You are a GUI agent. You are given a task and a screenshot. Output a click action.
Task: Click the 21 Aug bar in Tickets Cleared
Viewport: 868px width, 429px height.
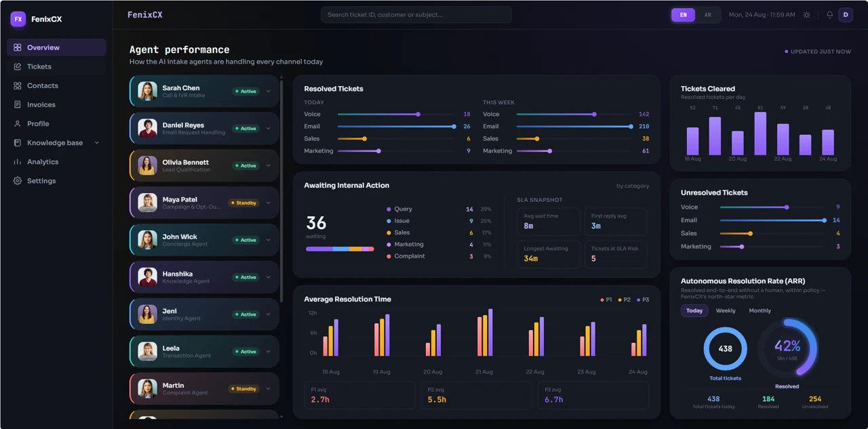click(760, 134)
